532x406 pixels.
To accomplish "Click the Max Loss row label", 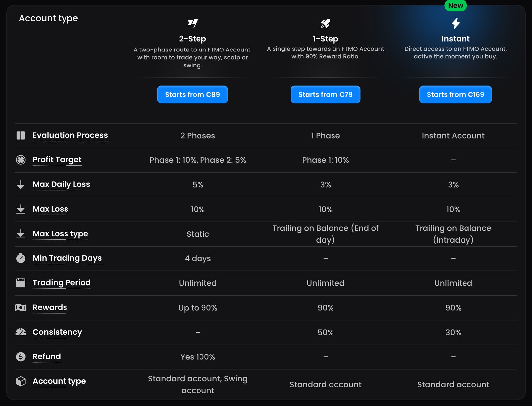I will click(50, 209).
